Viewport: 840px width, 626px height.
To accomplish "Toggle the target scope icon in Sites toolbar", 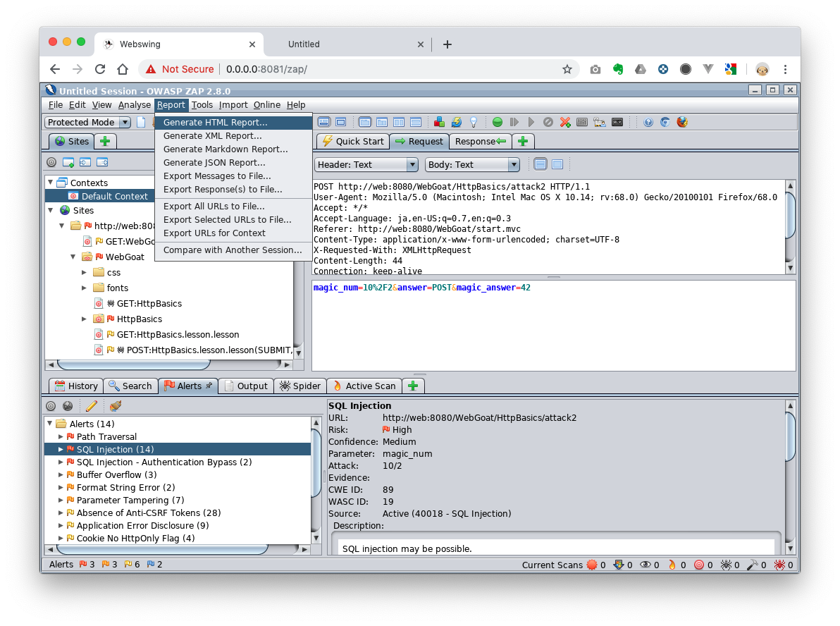I will (x=51, y=162).
